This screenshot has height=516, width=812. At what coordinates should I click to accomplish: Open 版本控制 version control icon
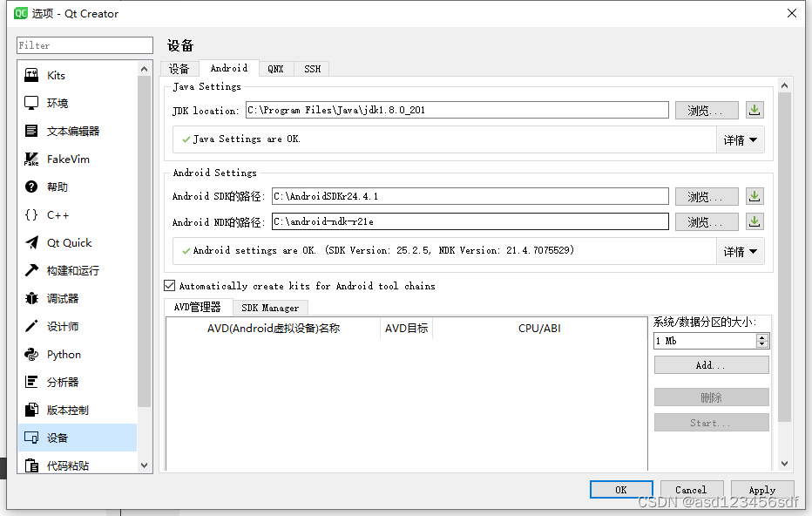pyautogui.click(x=31, y=411)
